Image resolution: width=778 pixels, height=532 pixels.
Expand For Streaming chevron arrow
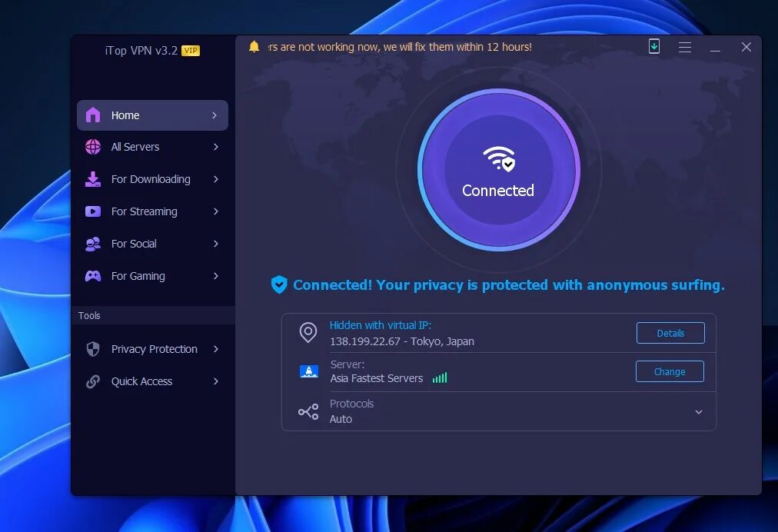tap(216, 211)
